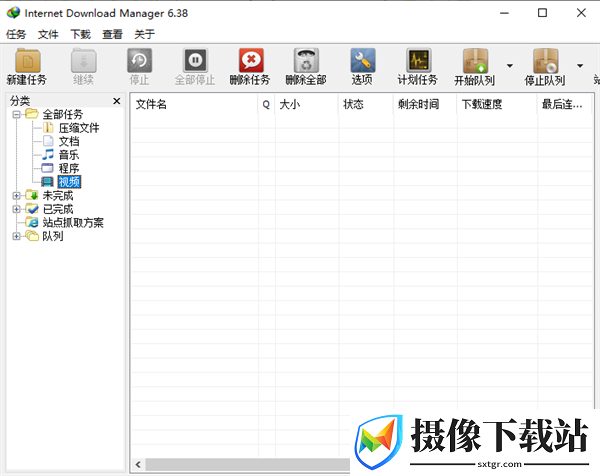The width and height of the screenshot is (600, 476).
Task: Click the 继续 (resume) toolbar icon
Action: 83,60
